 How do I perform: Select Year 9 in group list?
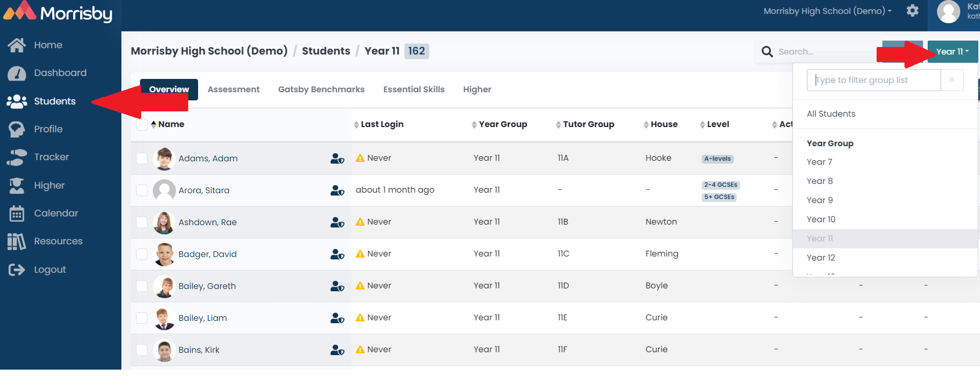885,200
